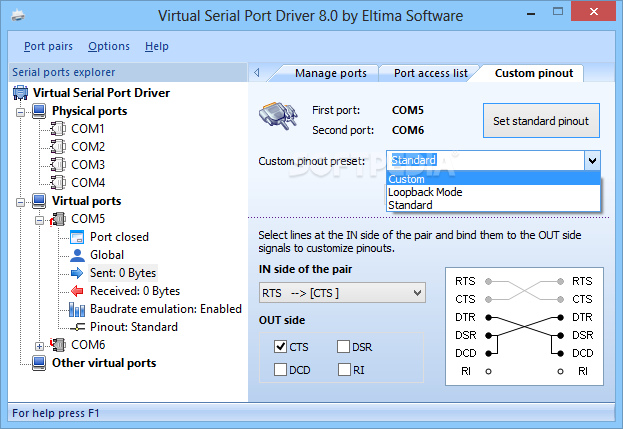
Task: Click the application icon in title bar
Action: 18,15
